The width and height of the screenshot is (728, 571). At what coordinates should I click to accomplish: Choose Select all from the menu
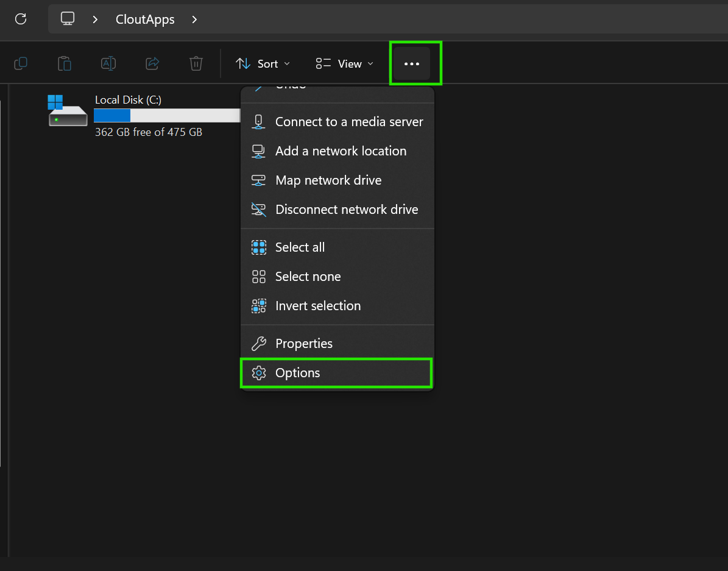(x=300, y=247)
